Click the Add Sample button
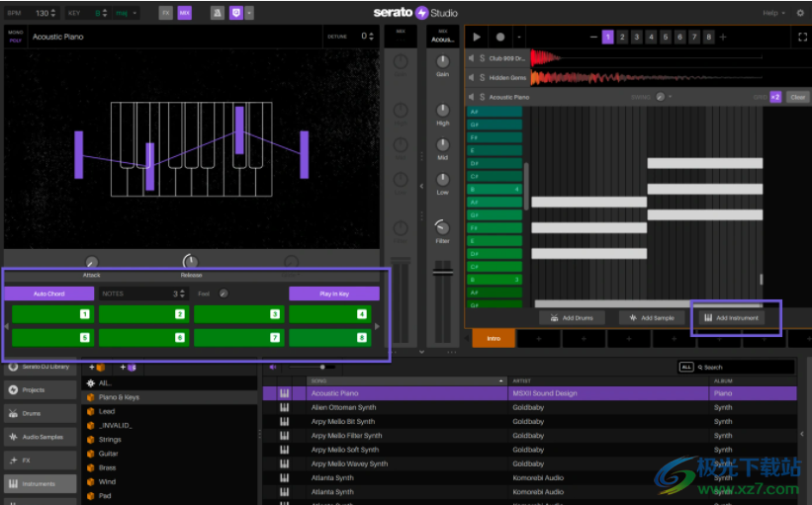The image size is (812, 505). (x=652, y=317)
